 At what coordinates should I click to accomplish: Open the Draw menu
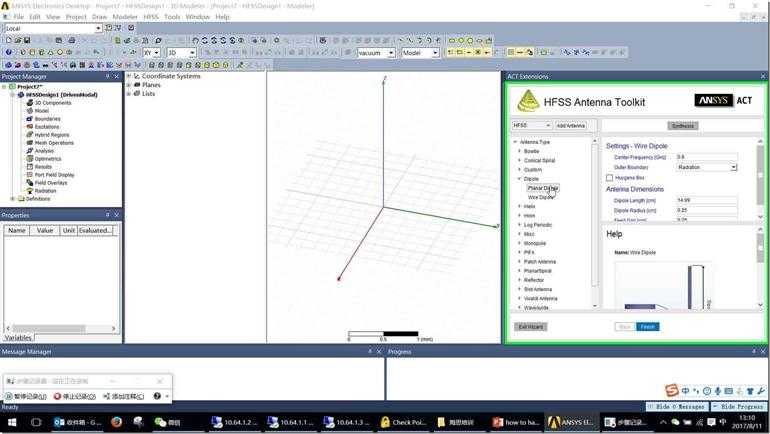(x=100, y=17)
